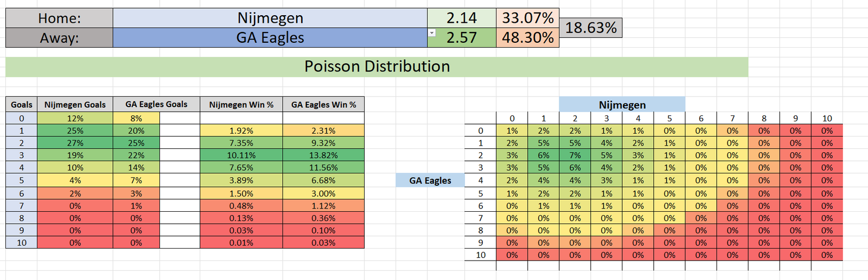Click the 33.07% home win cell
This screenshot has width=868, height=280.
click(x=528, y=18)
